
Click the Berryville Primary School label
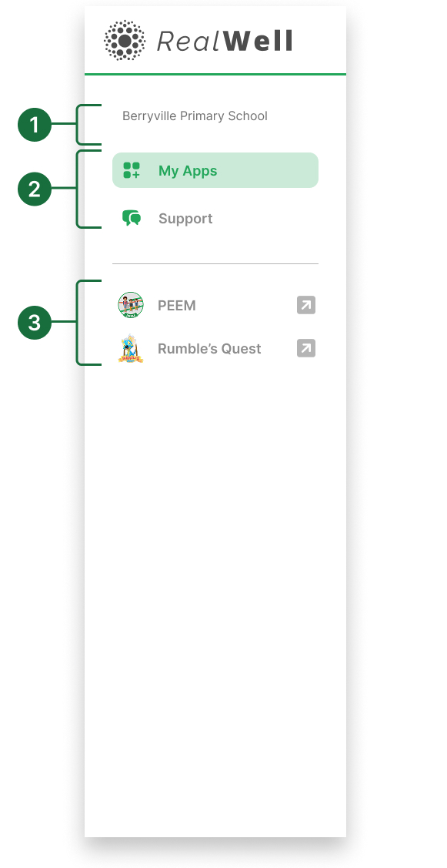[194, 116]
